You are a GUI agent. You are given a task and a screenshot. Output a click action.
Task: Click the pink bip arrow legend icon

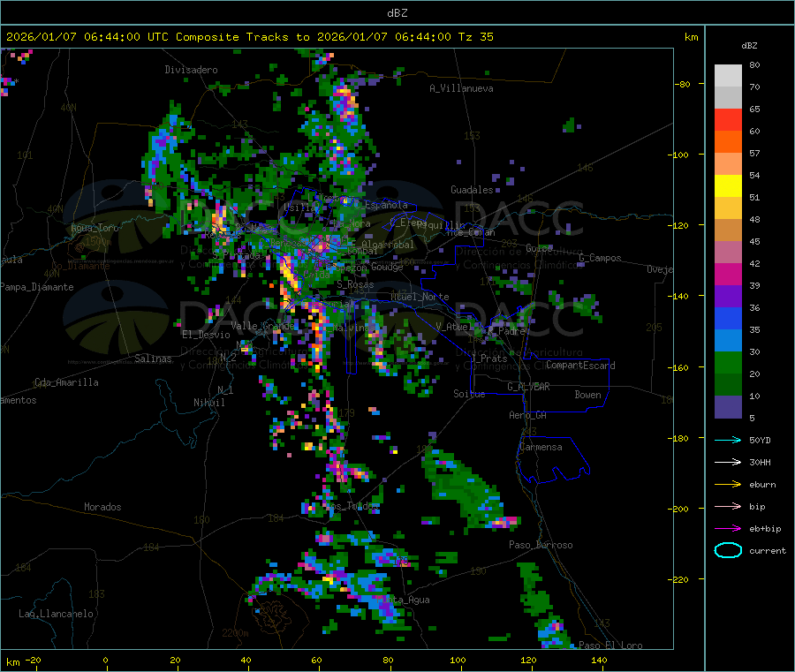pyautogui.click(x=728, y=506)
